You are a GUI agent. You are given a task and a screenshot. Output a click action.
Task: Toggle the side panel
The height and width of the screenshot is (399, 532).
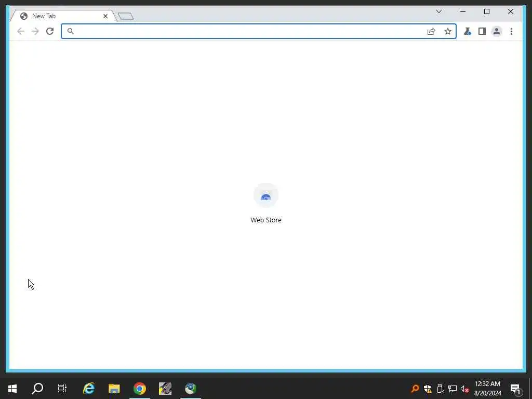point(482,31)
